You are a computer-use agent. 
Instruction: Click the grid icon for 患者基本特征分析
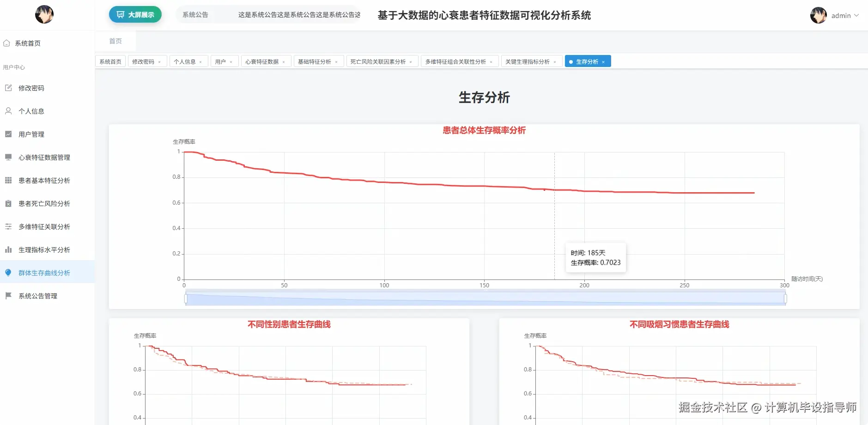8,180
